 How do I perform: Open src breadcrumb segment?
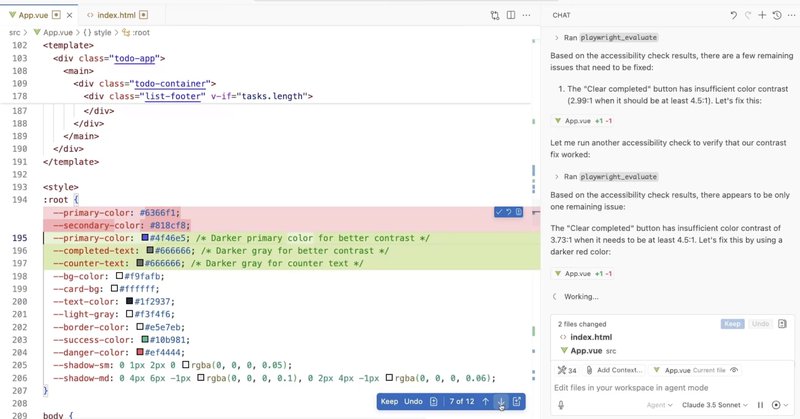[x=14, y=33]
